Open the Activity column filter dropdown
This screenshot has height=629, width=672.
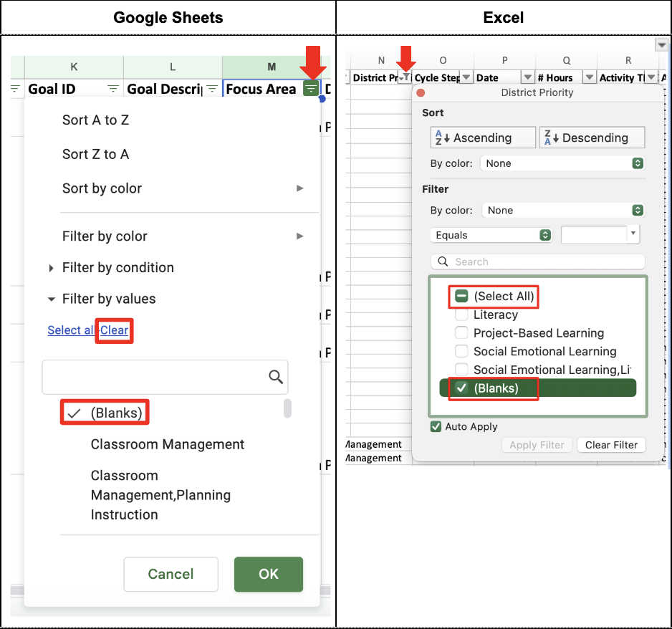tap(651, 77)
